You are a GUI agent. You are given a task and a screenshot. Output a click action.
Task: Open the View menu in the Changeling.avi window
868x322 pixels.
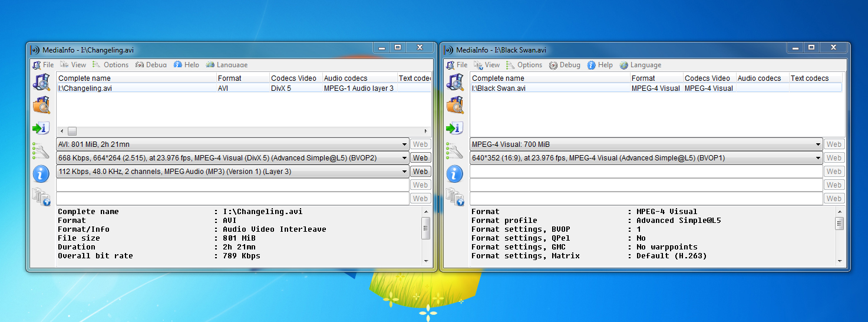(x=73, y=65)
